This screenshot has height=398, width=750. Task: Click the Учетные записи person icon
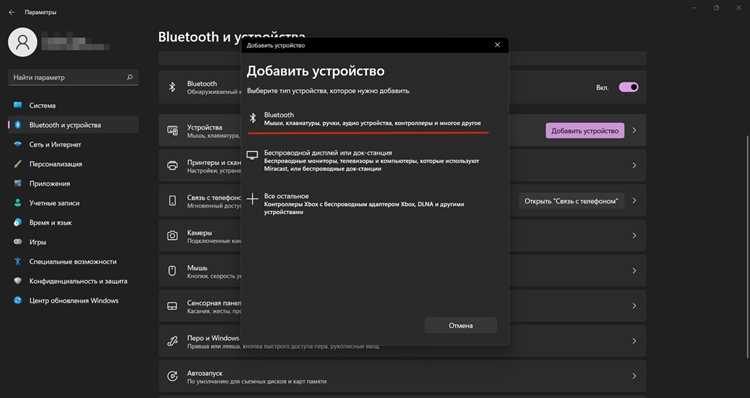(18, 203)
